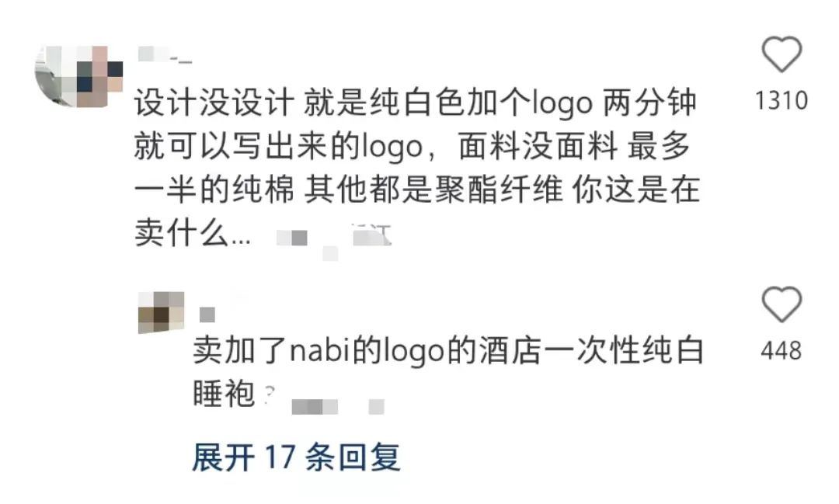Screen dimensions: 839x504
Task: Click the comment line starting 设计没设计
Action: [x=416, y=103]
